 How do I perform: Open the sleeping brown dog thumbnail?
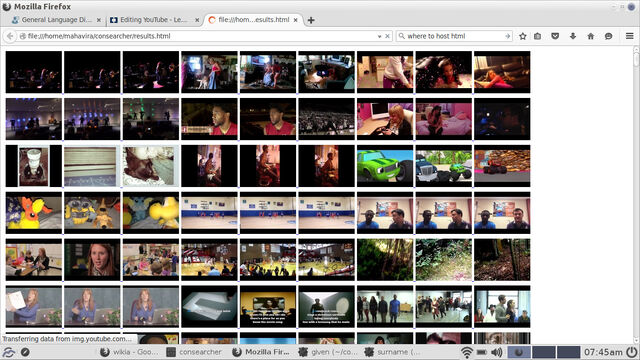coord(151,166)
